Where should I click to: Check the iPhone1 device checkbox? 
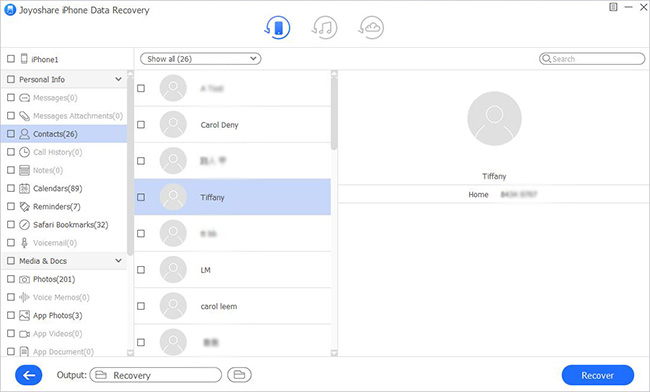pyautogui.click(x=11, y=59)
